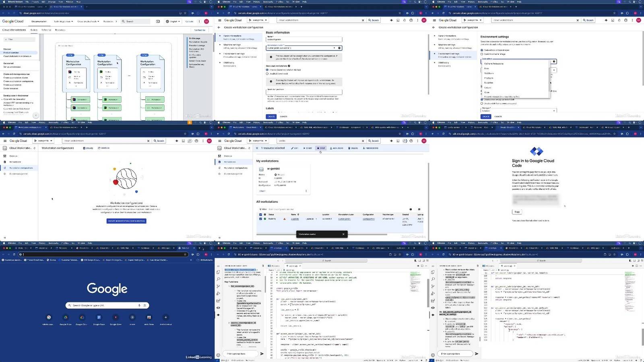
Task: Switch to the Guides tab in docs
Action: (x=34, y=30)
